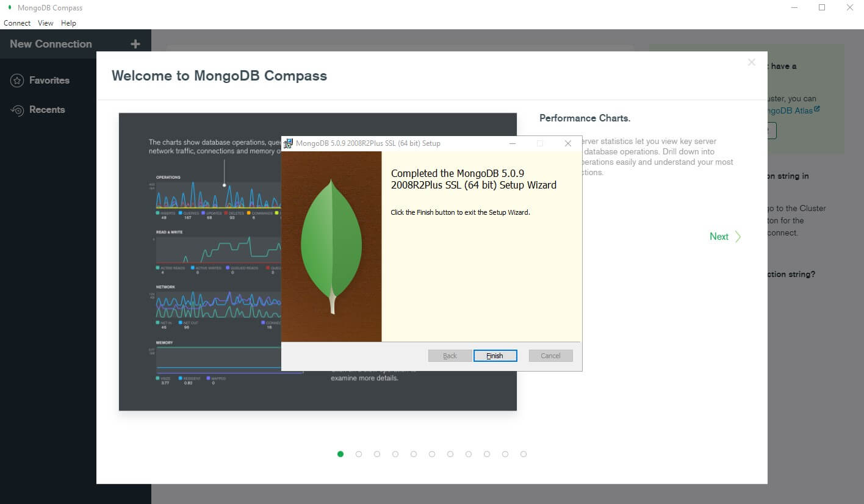Go to the fourth tour page dot
The height and width of the screenshot is (504, 864).
(395, 454)
